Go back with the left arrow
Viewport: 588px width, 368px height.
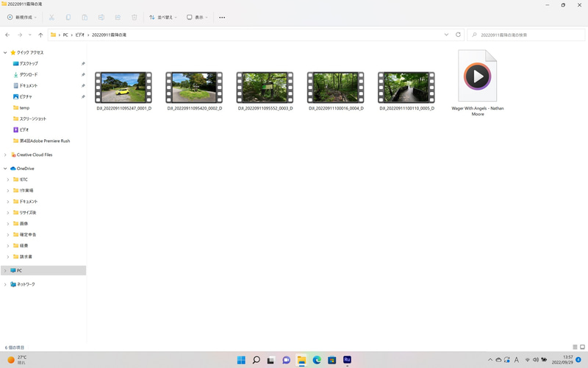coord(7,35)
